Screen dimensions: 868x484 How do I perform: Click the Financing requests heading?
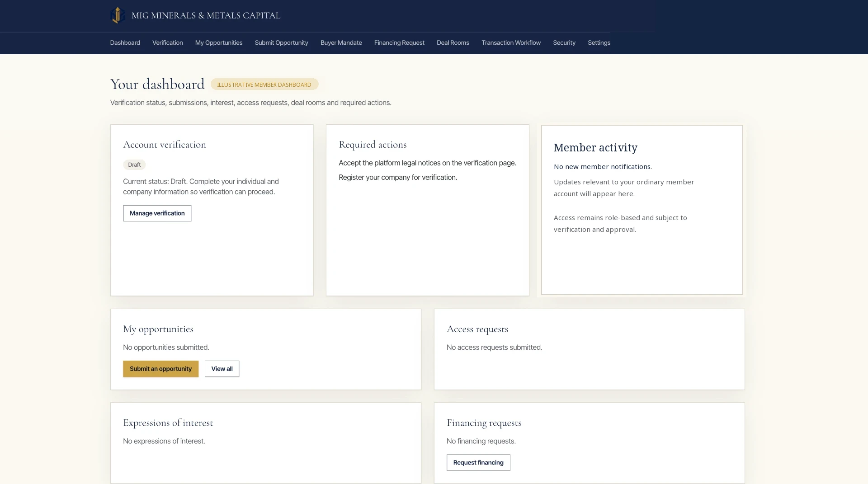[484, 423]
